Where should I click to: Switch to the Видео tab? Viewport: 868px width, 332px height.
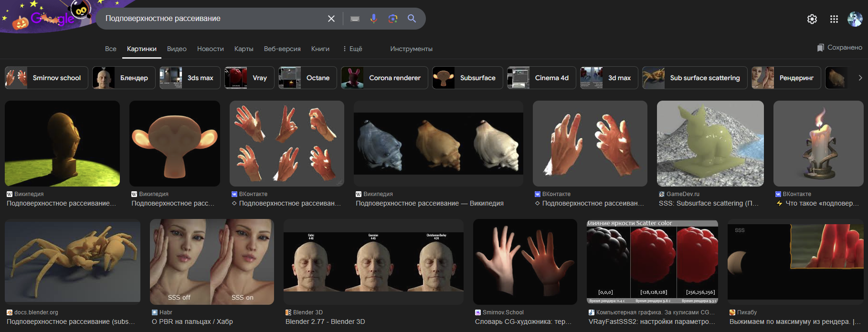(x=177, y=49)
